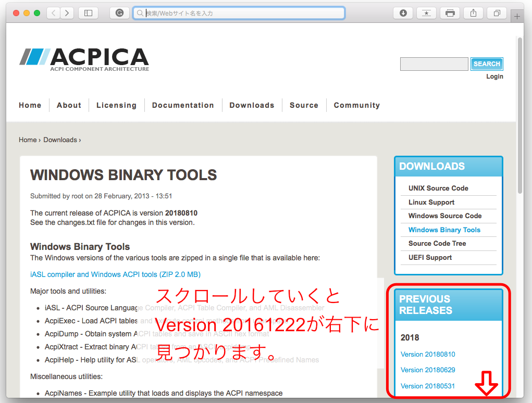Open the downloads arrow icon in toolbar

(x=403, y=13)
